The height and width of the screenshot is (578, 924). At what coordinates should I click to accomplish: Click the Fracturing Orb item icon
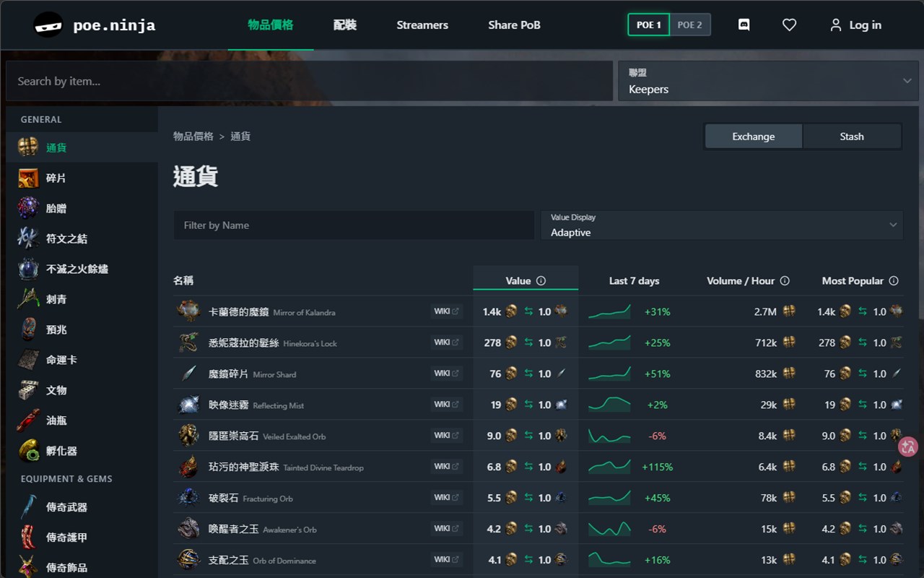tap(188, 498)
